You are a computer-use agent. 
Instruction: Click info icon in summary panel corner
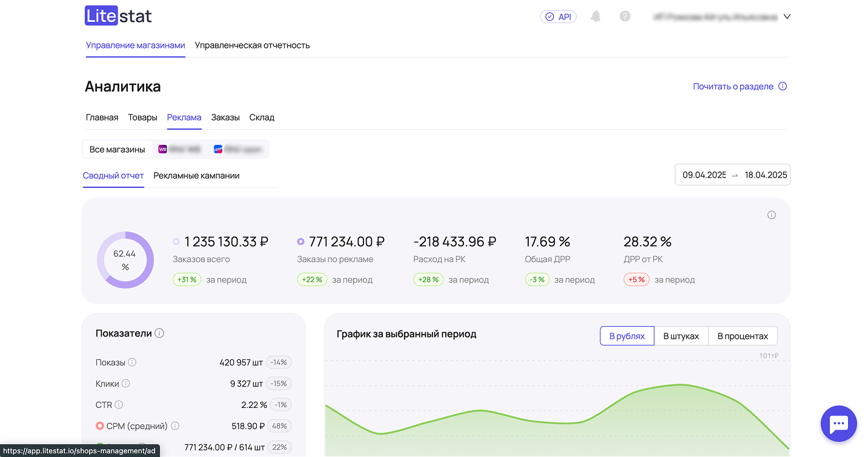[x=771, y=215]
